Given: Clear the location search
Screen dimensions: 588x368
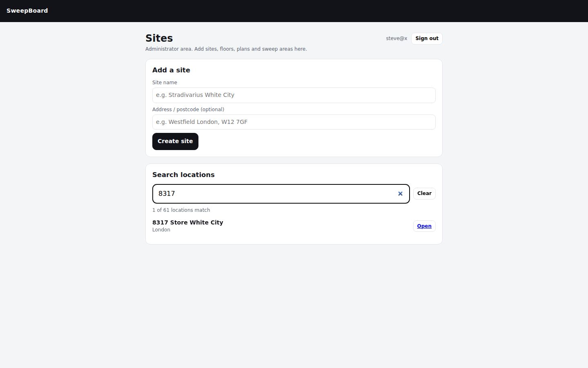Looking at the screenshot, I should tap(424, 193).
